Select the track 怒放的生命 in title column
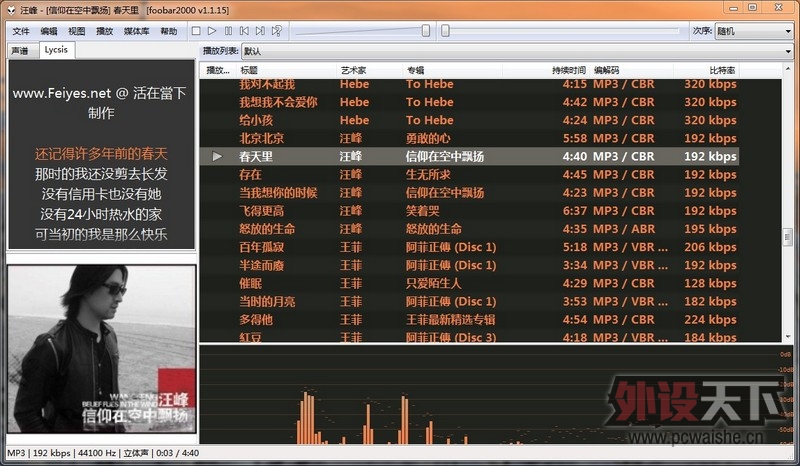The width and height of the screenshot is (800, 466). [x=267, y=229]
